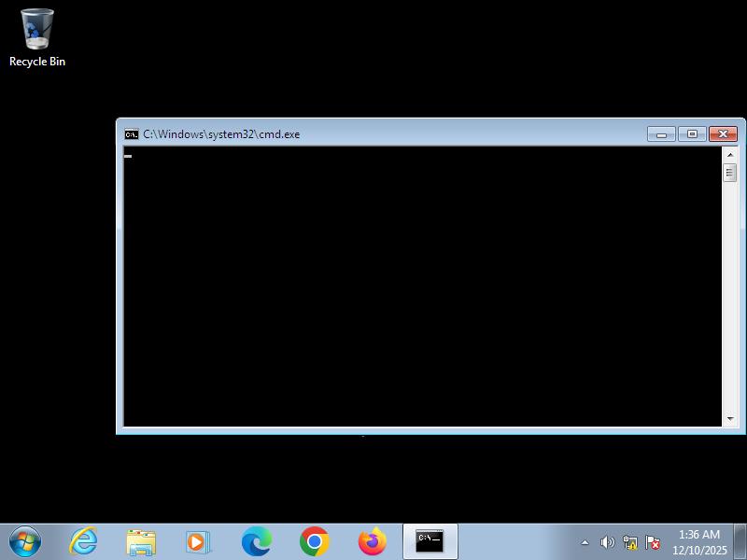Open Internet Explorer from the taskbar

pos(83,541)
